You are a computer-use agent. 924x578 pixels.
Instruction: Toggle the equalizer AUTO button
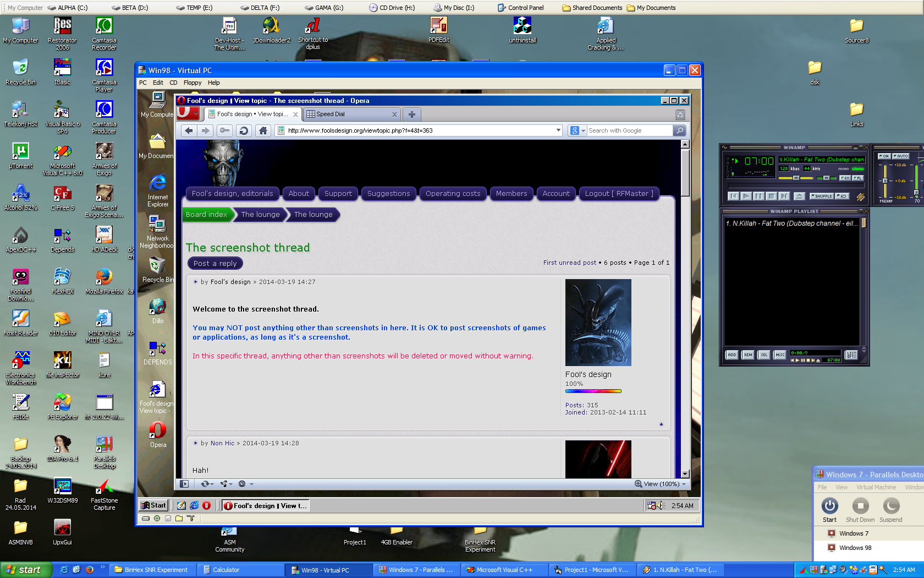[901, 156]
